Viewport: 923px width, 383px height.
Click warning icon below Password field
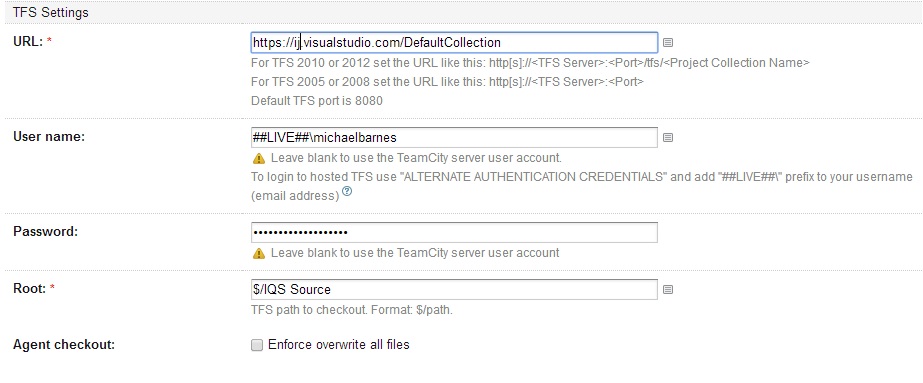tap(258, 254)
